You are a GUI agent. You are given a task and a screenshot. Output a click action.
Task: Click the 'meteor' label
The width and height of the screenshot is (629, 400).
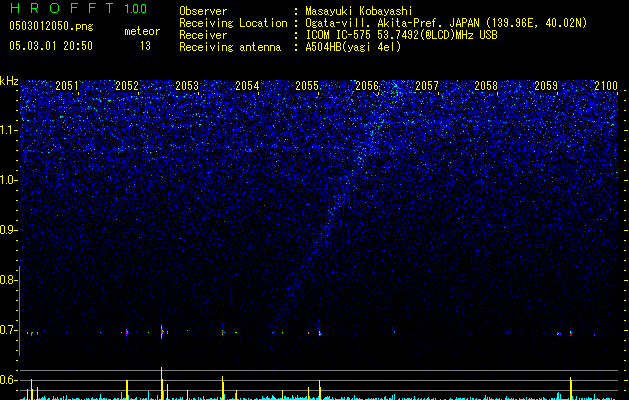click(x=142, y=31)
